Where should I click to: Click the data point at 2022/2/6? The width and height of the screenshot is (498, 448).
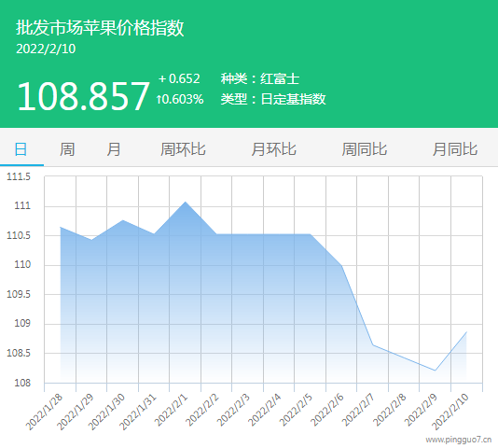click(x=341, y=265)
